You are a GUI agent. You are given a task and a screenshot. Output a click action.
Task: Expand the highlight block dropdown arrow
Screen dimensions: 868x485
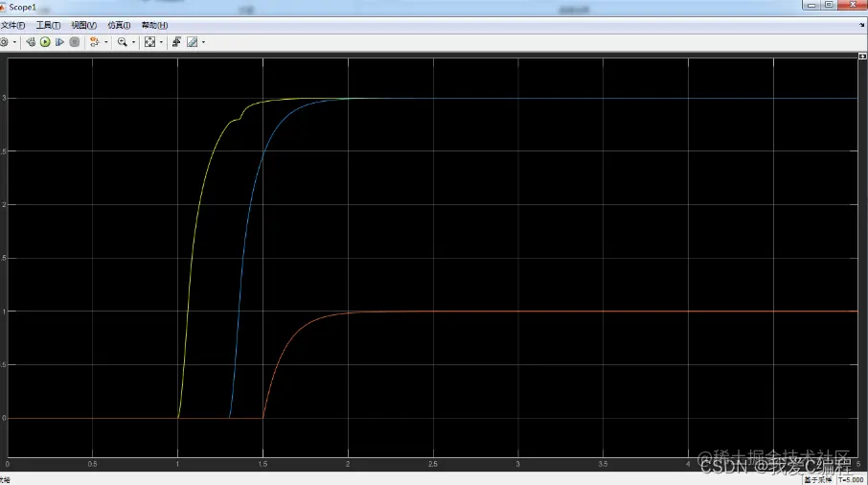[x=105, y=42]
